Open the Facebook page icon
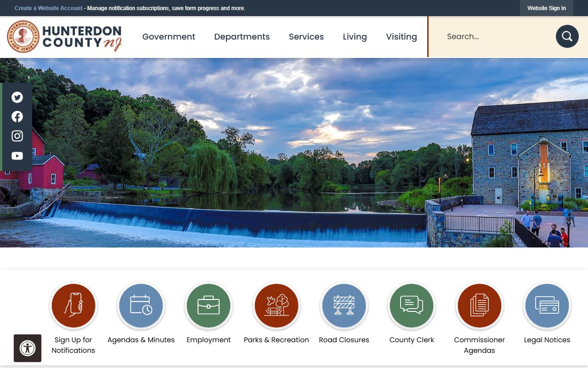The width and height of the screenshot is (588, 368). pyautogui.click(x=17, y=117)
